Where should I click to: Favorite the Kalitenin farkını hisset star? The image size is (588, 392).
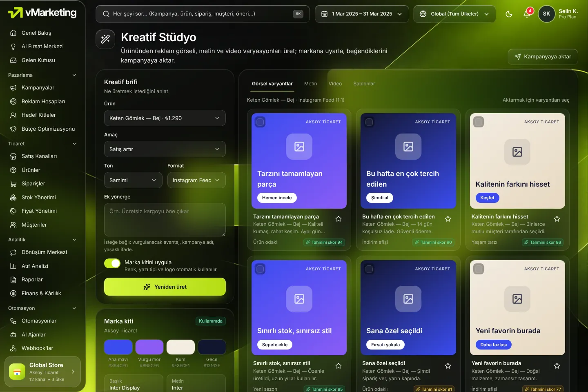pyautogui.click(x=557, y=219)
